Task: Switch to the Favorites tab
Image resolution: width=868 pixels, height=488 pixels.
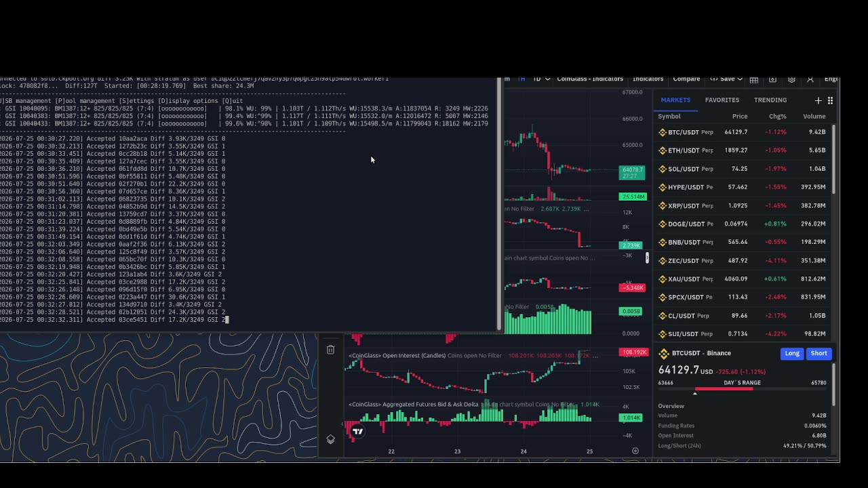Action: [x=722, y=100]
